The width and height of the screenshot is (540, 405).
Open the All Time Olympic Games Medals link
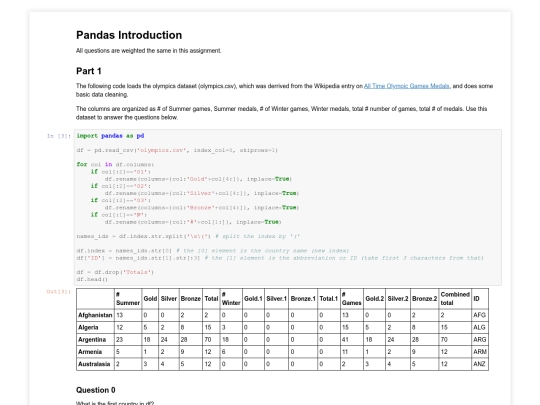click(x=406, y=86)
